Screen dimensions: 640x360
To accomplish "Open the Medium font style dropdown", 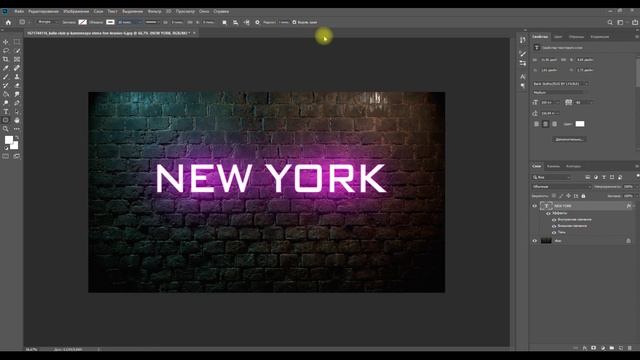I will click(x=558, y=93).
